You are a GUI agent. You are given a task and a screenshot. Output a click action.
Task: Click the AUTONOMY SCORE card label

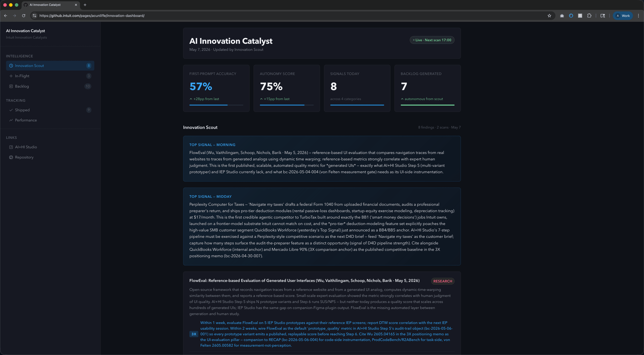277,74
